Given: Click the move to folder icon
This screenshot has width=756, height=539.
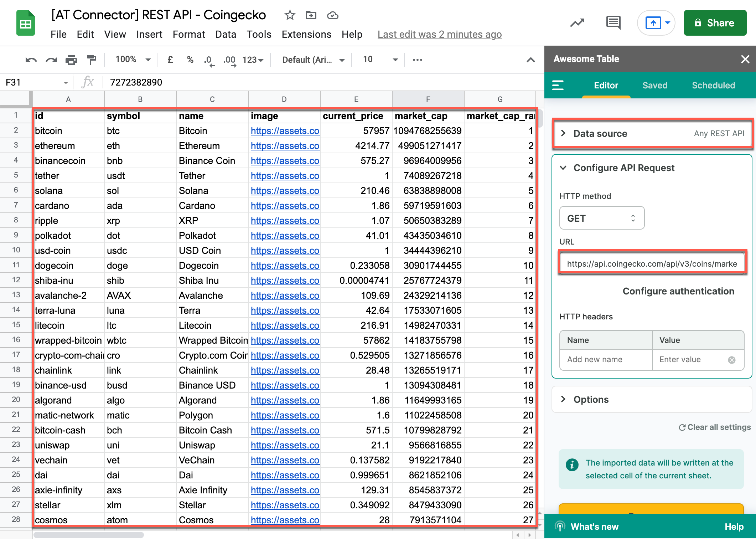Looking at the screenshot, I should pyautogui.click(x=311, y=15).
